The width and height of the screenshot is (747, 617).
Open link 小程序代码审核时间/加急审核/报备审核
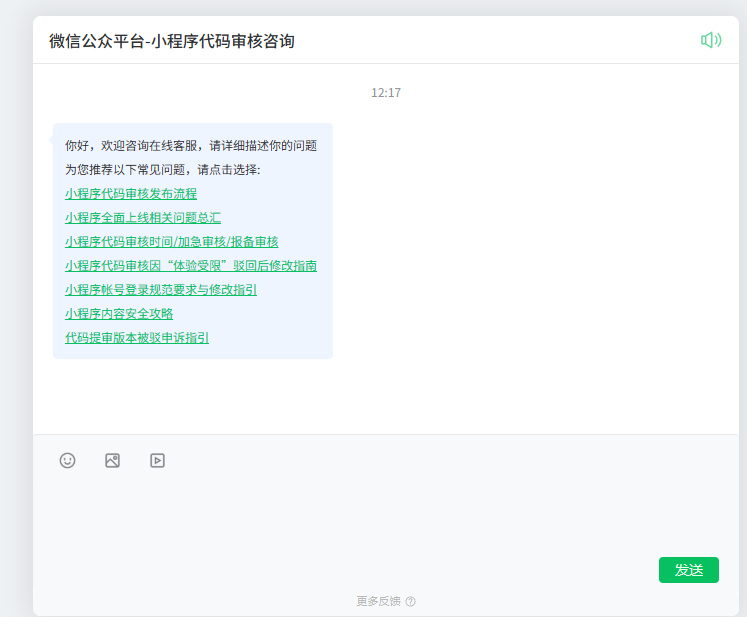pos(172,242)
